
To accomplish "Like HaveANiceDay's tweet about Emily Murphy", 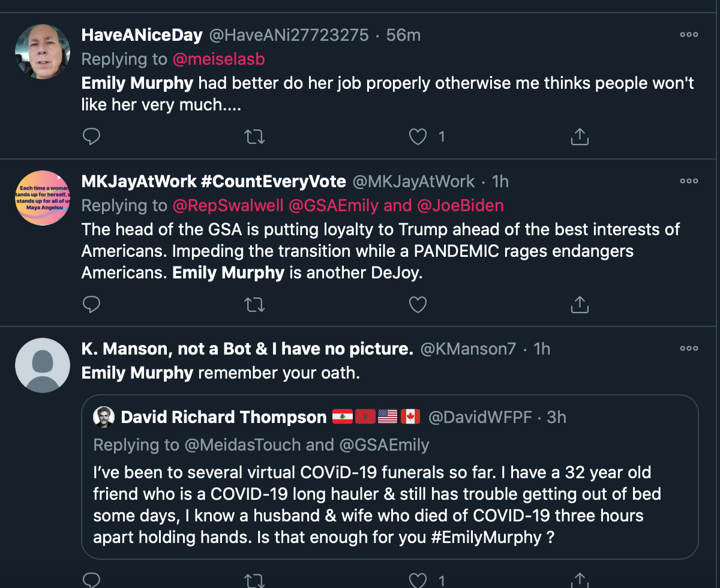I will (418, 137).
